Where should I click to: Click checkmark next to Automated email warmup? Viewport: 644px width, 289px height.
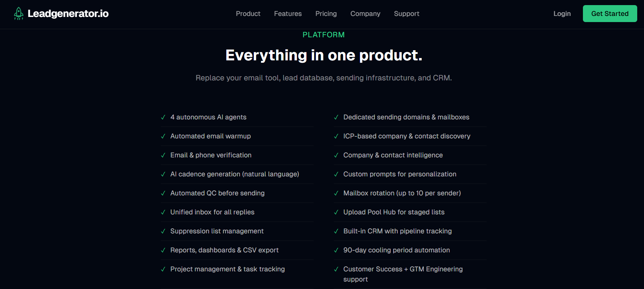click(163, 136)
